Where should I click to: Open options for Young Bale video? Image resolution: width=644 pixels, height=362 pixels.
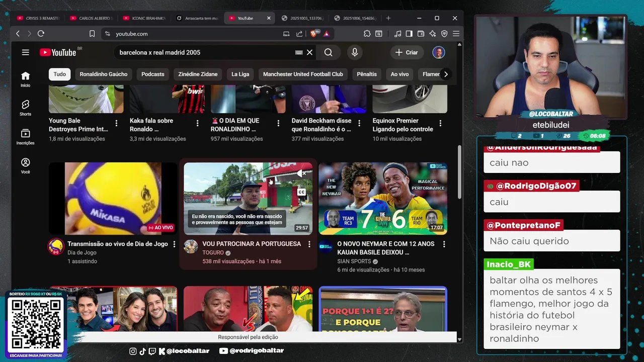(x=116, y=123)
